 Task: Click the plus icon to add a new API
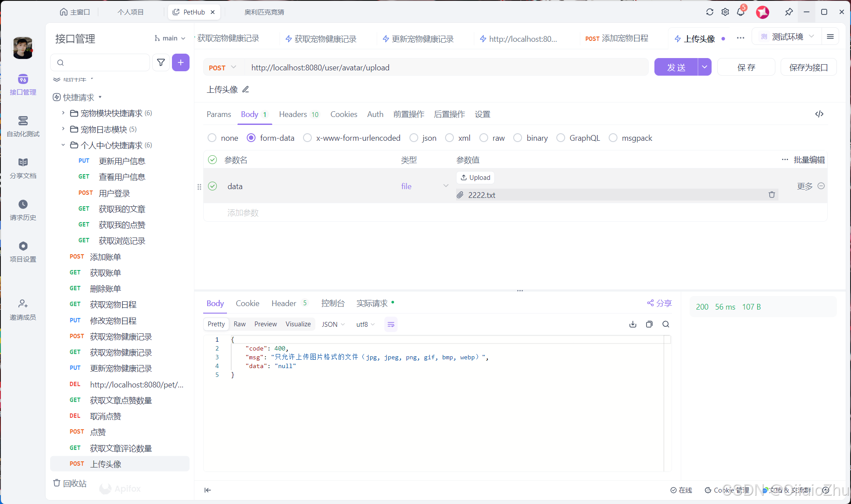(x=181, y=62)
